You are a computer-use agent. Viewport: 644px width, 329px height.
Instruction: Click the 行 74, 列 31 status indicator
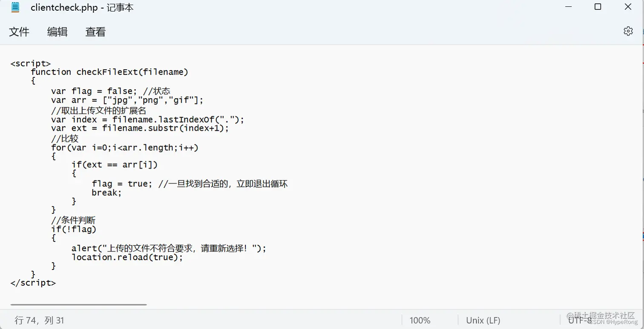tap(40, 320)
